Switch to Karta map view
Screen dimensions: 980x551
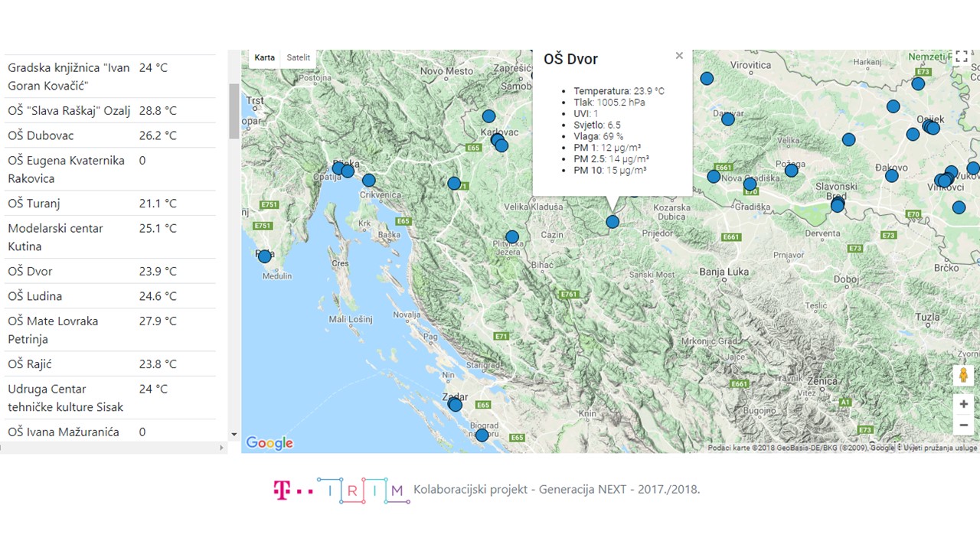click(264, 58)
